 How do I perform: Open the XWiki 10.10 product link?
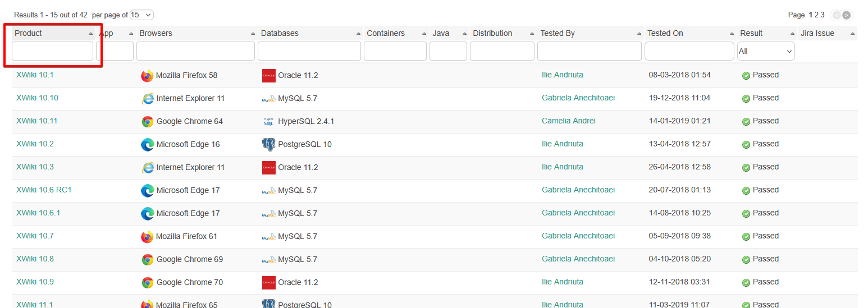click(37, 98)
